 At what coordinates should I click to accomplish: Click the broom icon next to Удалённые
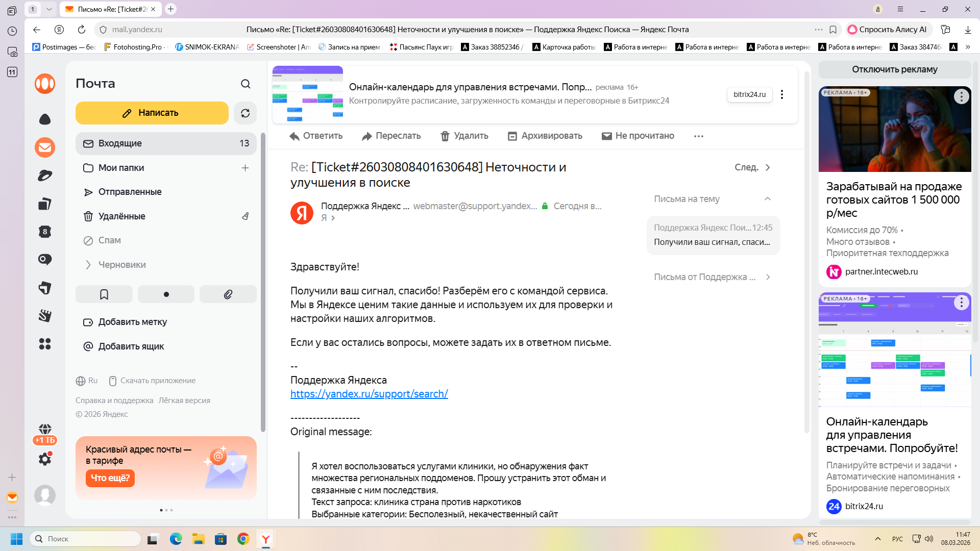pyautogui.click(x=246, y=216)
